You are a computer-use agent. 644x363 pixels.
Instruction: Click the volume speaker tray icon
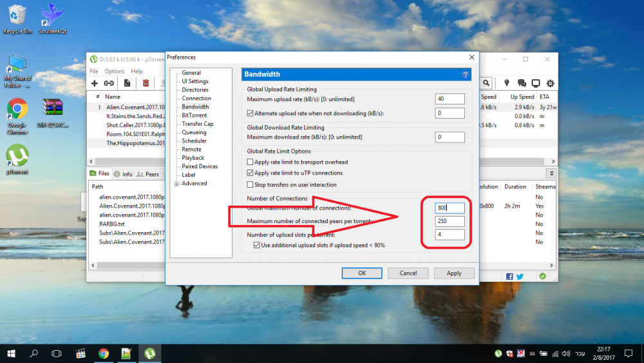[x=566, y=353]
